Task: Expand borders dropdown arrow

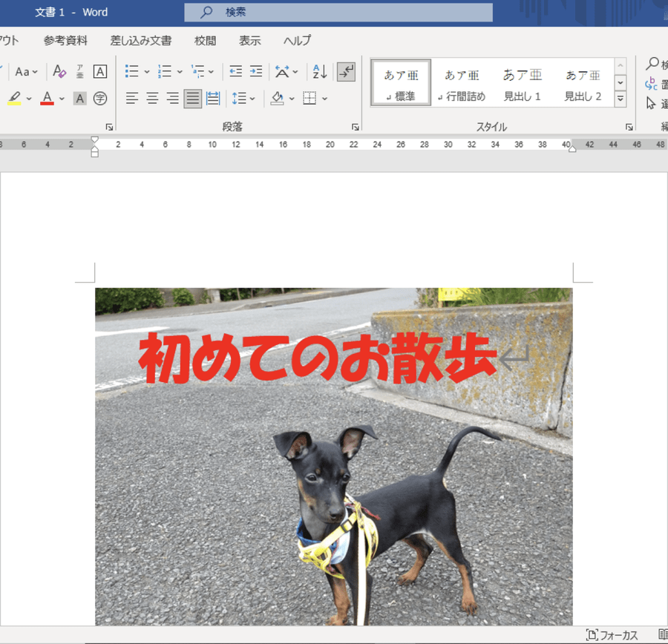Action: click(324, 99)
